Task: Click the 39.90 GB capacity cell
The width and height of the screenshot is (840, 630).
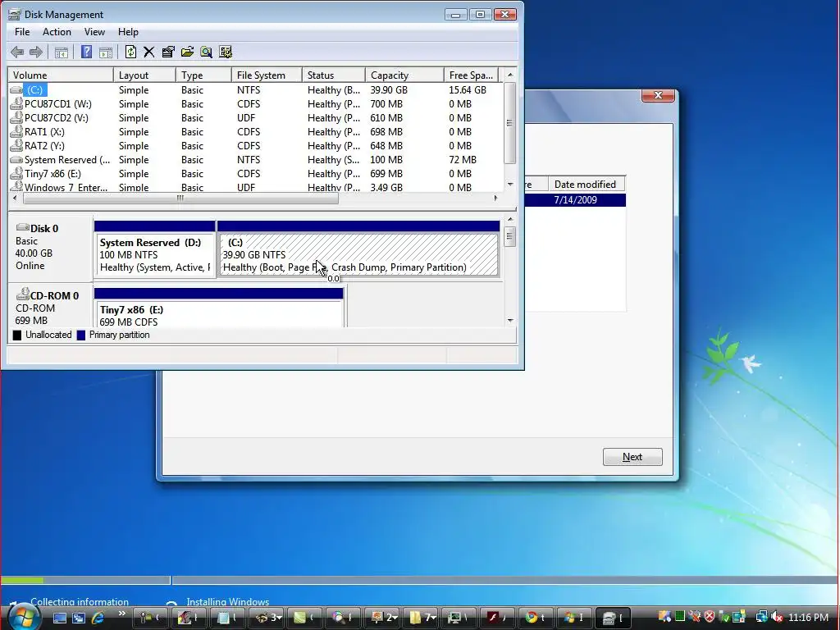Action: (389, 90)
